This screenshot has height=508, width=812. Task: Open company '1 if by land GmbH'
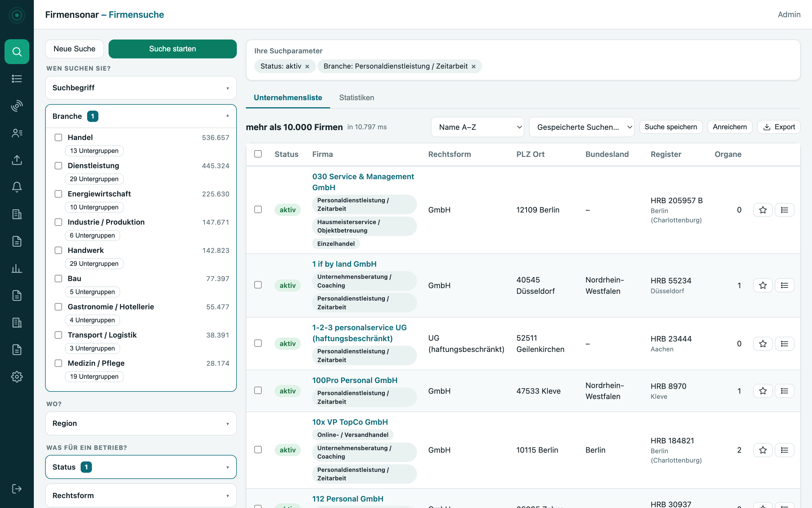344,264
